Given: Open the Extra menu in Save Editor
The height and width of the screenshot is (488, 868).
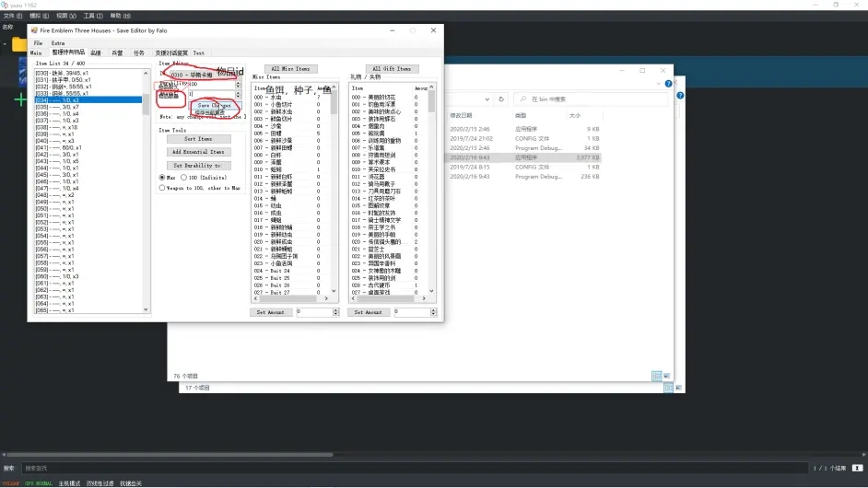Looking at the screenshot, I should tap(58, 43).
